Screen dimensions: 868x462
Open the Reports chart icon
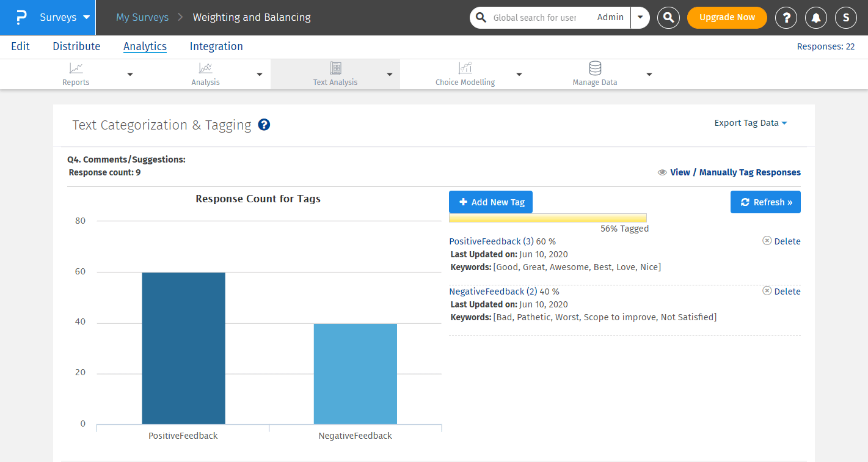(76, 68)
